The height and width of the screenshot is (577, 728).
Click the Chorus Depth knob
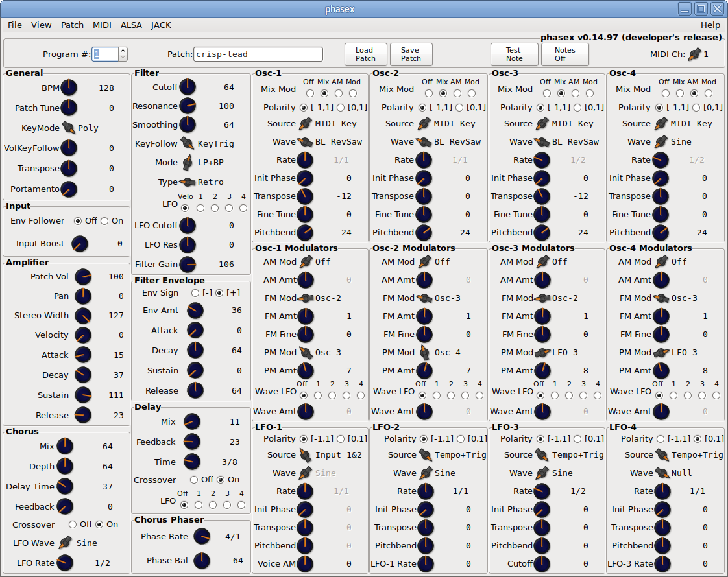(x=65, y=466)
